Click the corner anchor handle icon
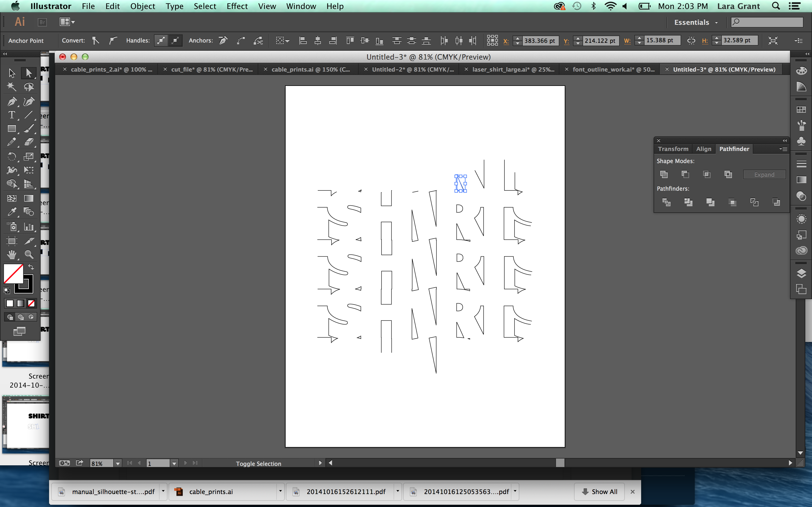The height and width of the screenshot is (507, 812). tap(95, 40)
